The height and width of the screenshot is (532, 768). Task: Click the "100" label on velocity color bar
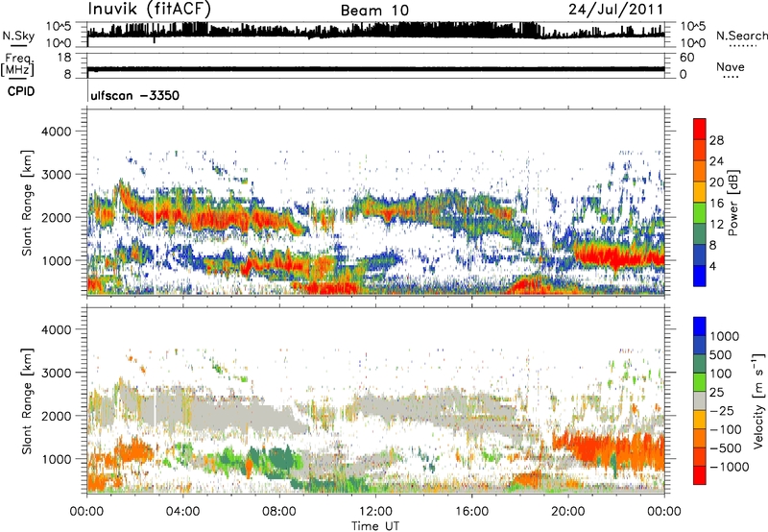click(x=721, y=374)
